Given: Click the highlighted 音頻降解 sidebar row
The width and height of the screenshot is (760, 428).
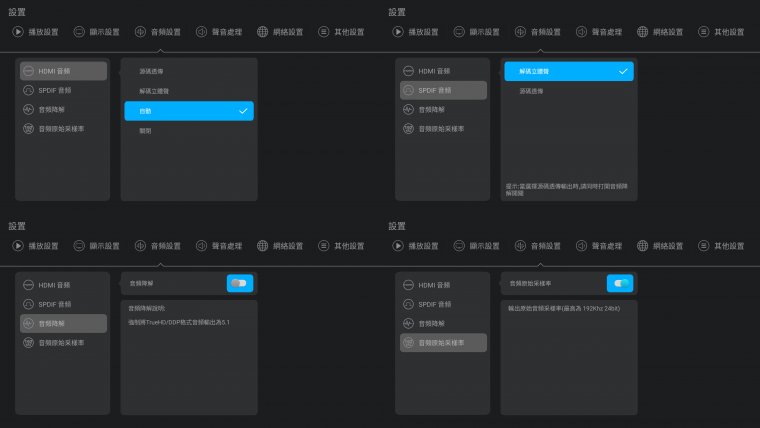Looking at the screenshot, I should [x=63, y=323].
